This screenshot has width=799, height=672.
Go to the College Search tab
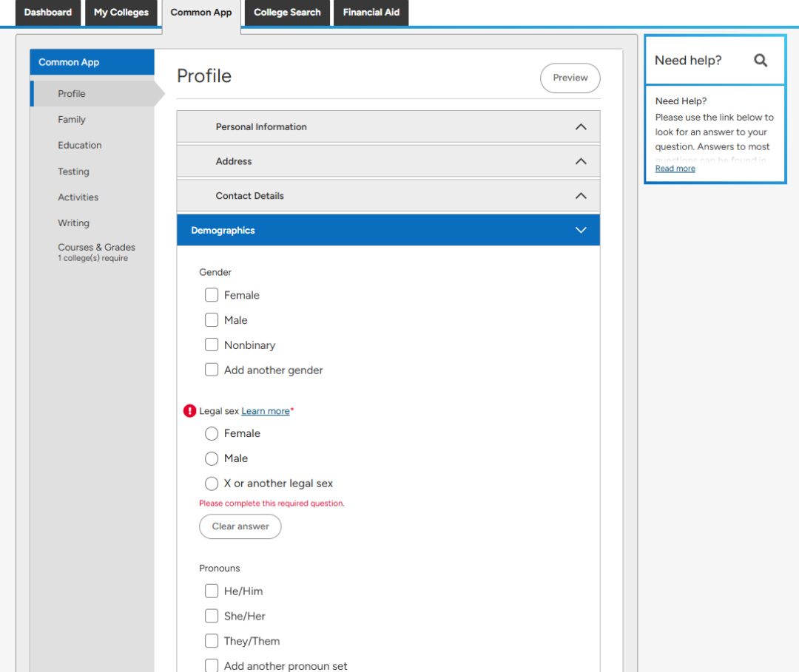(287, 13)
